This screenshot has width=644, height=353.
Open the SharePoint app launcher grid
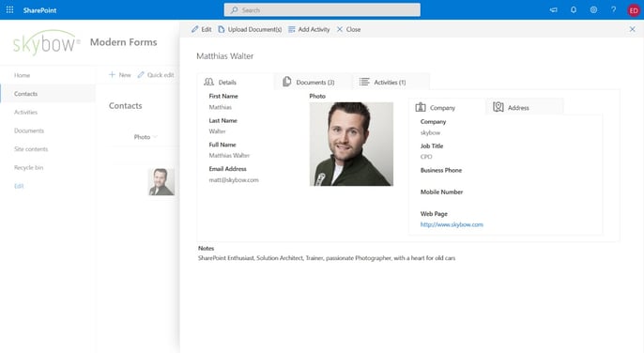(x=9, y=10)
